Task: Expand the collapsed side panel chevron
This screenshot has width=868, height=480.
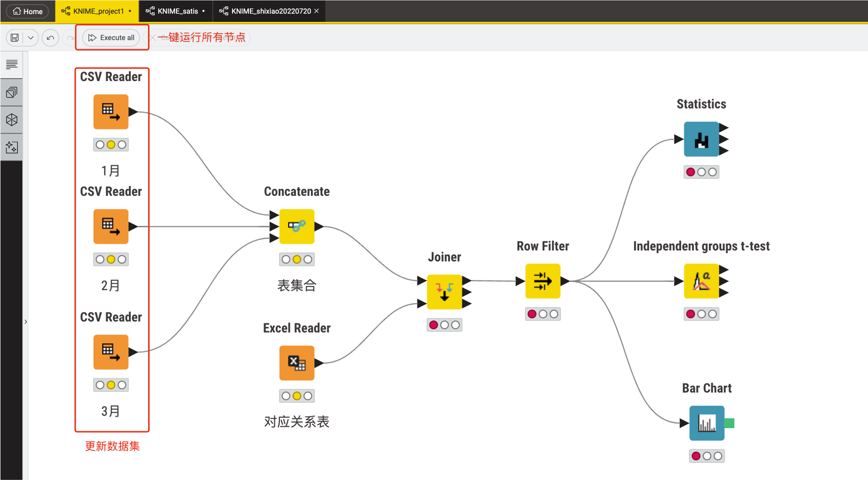Action: pyautogui.click(x=25, y=322)
